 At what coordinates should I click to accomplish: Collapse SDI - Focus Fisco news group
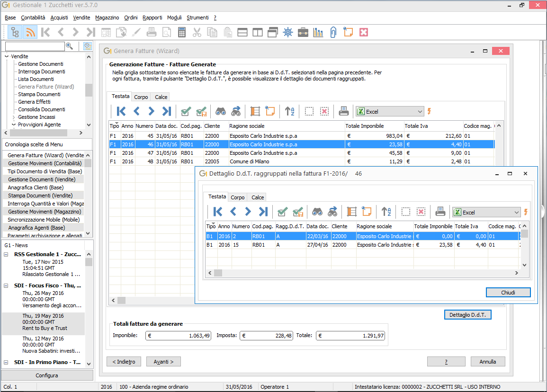tap(6, 285)
